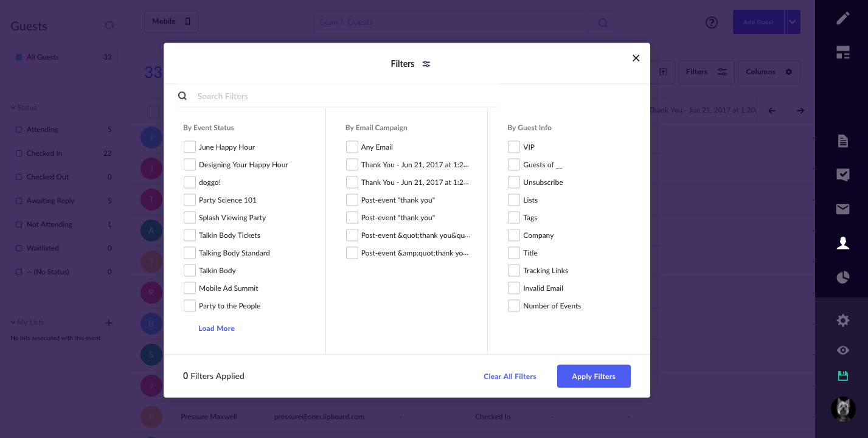Tick the Tags filter checkbox
This screenshot has width=868, height=438.
pyautogui.click(x=514, y=218)
